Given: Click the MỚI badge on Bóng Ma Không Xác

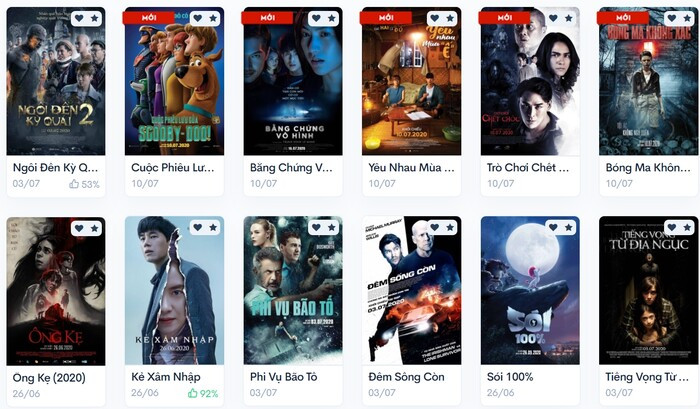Looking at the screenshot, I should [623, 17].
